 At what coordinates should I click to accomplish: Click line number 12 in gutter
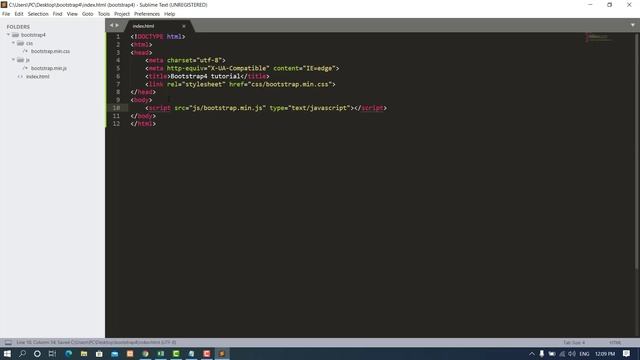tap(116, 124)
